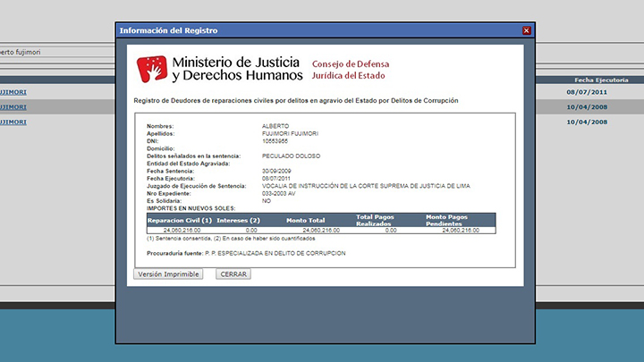
Task: Click the Total Pagos Realizados column header
Action: click(375, 221)
